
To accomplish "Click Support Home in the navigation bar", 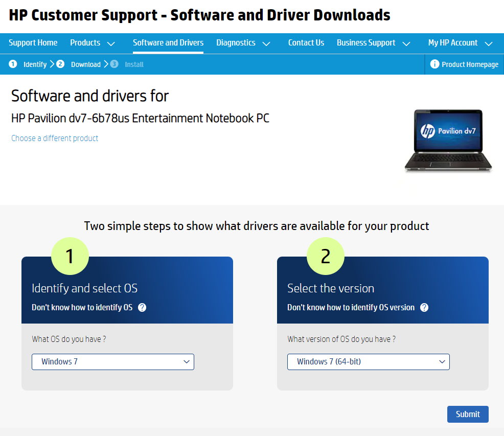I will 33,43.
